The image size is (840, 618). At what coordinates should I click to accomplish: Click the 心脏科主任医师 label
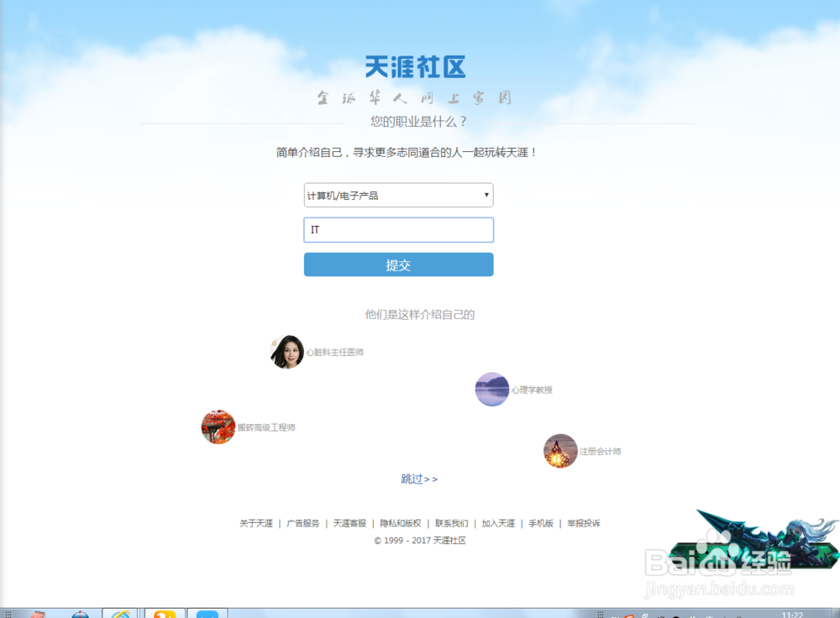pyautogui.click(x=335, y=353)
